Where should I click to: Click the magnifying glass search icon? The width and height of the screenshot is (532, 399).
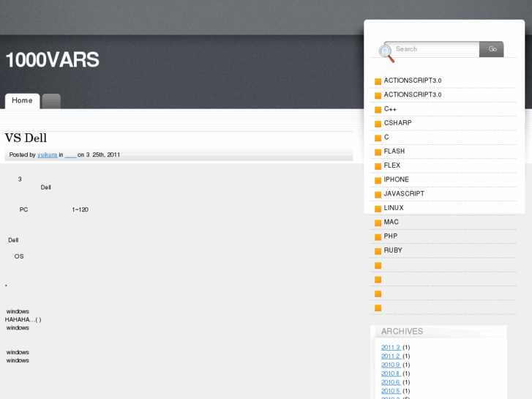pyautogui.click(x=386, y=53)
